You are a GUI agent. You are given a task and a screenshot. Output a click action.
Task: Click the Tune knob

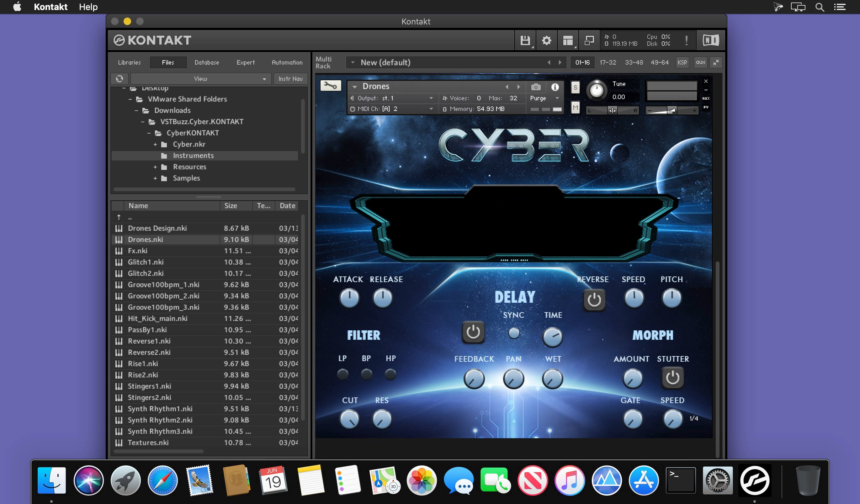pos(597,90)
